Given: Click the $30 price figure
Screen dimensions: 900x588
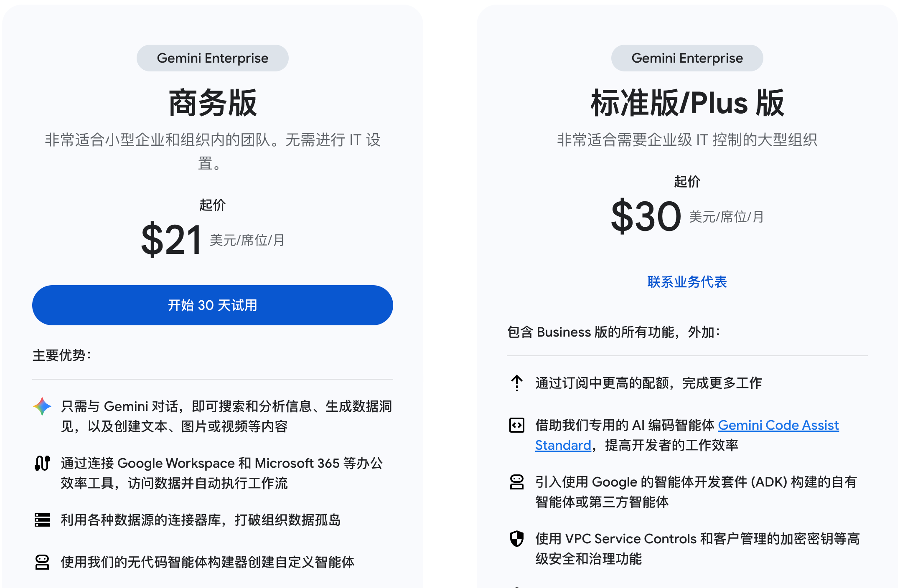Looking at the screenshot, I should 646,216.
